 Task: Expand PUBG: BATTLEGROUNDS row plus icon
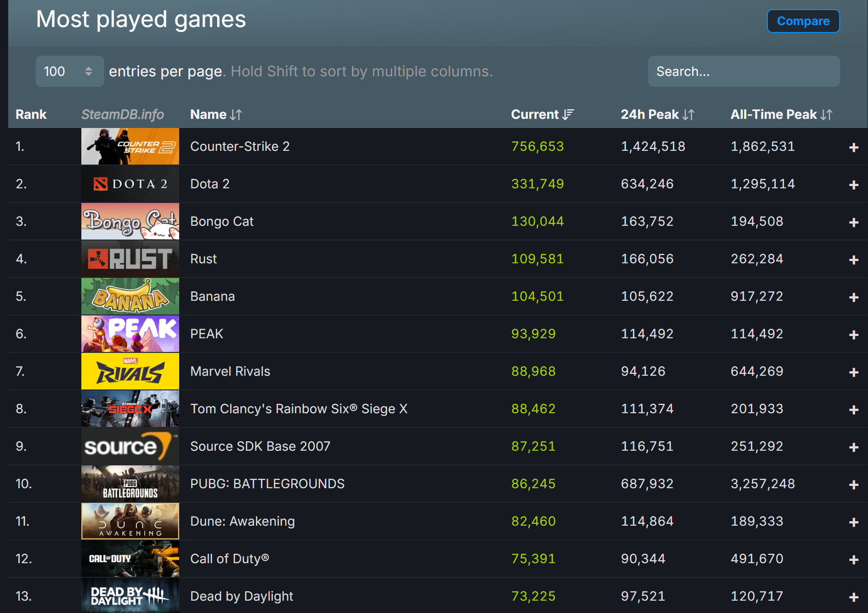pyautogui.click(x=853, y=485)
